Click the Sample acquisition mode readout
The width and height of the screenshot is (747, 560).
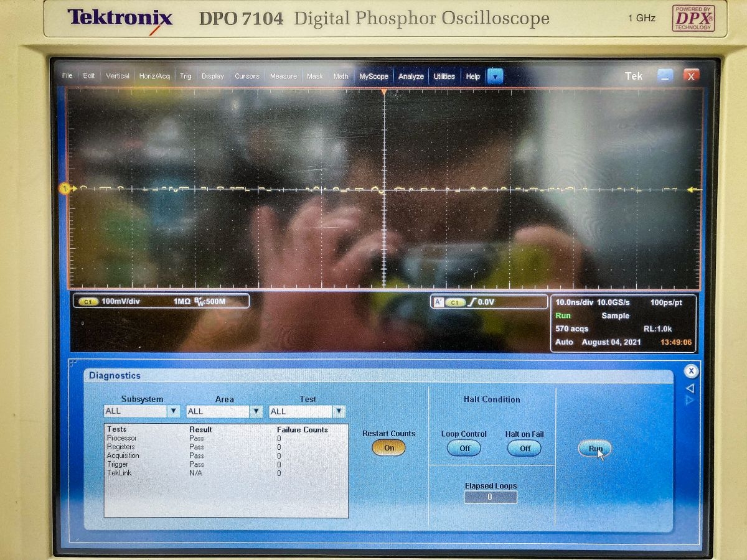point(616,315)
